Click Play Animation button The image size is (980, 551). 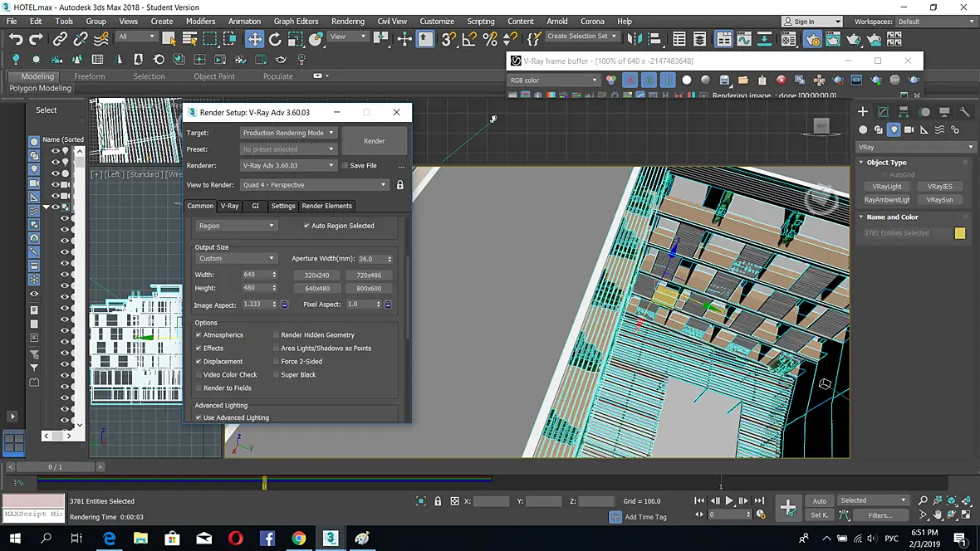tap(728, 500)
